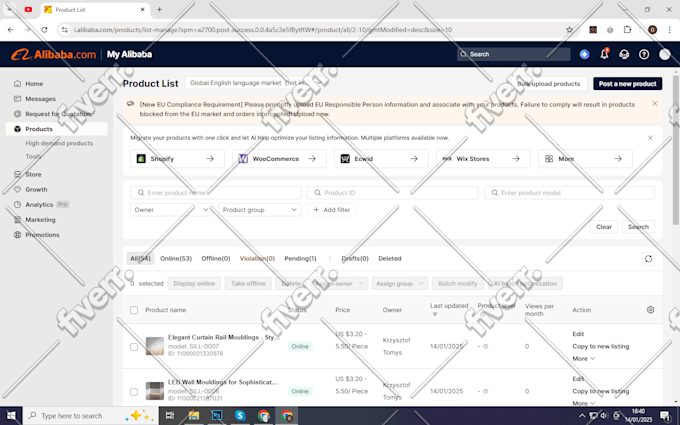680x425 pixels.
Task: Click Bulk upload products
Action: [x=549, y=84]
